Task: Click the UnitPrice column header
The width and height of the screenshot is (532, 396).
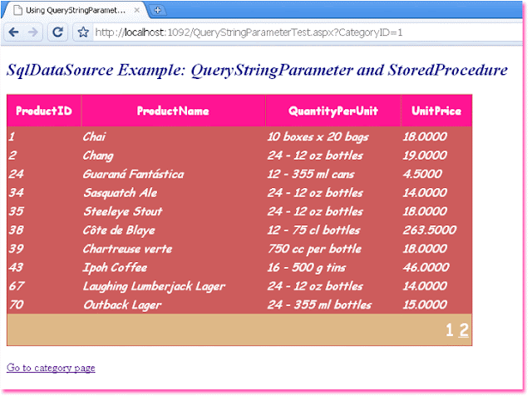Action: (x=436, y=111)
